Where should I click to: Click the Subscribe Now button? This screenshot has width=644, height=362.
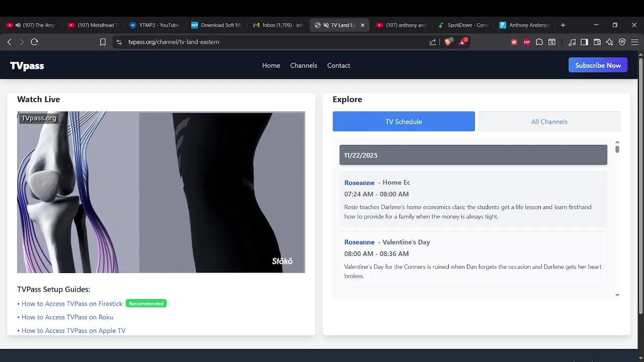(598, 65)
